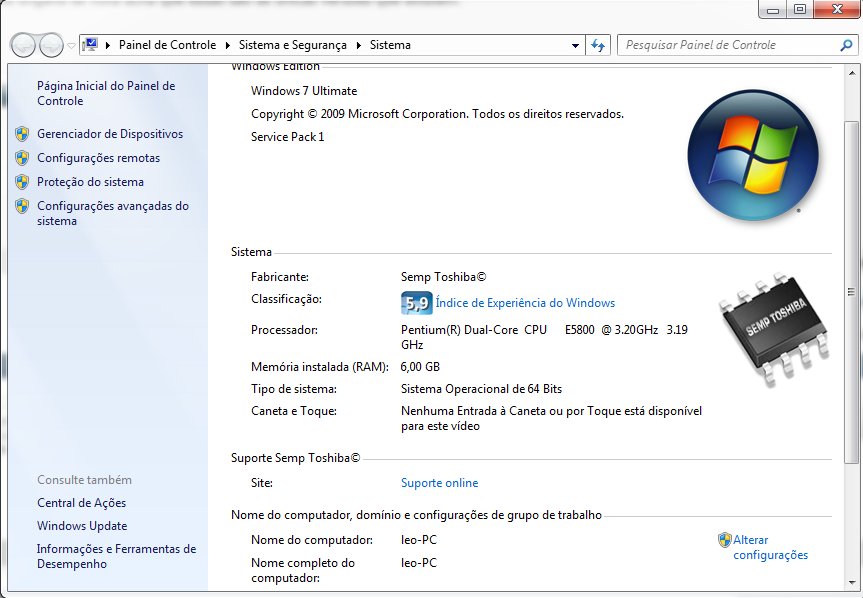Viewport: 863px width, 598px height.
Task: Open Windows Update in the sidebar
Action: coord(82,526)
